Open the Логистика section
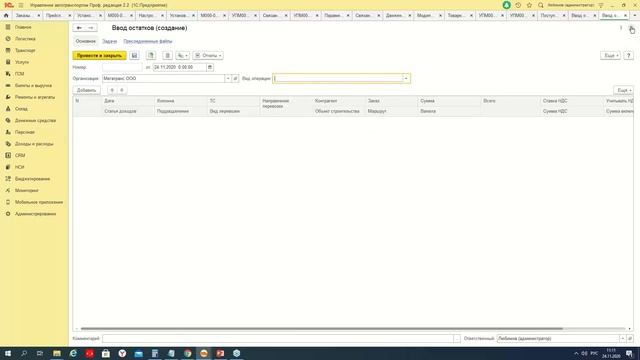640x360 pixels. [x=25, y=39]
